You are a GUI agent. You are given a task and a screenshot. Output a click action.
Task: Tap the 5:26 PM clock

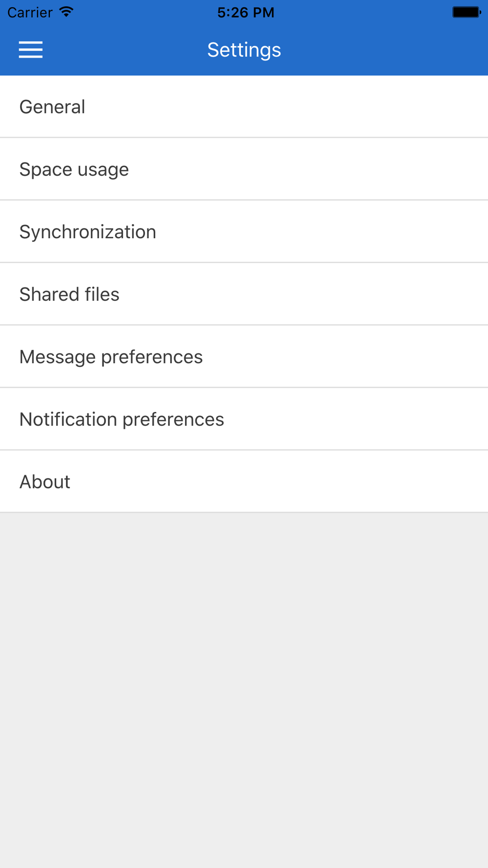click(x=246, y=12)
